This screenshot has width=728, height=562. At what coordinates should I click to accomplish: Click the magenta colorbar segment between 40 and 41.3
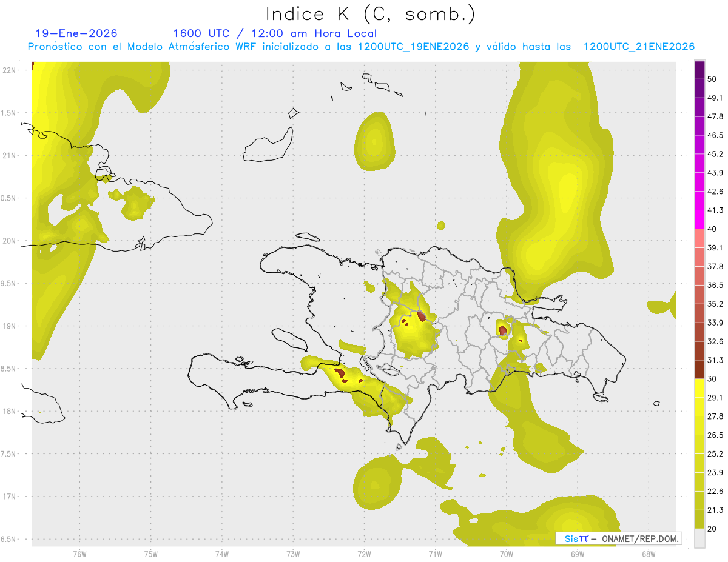tap(699, 220)
